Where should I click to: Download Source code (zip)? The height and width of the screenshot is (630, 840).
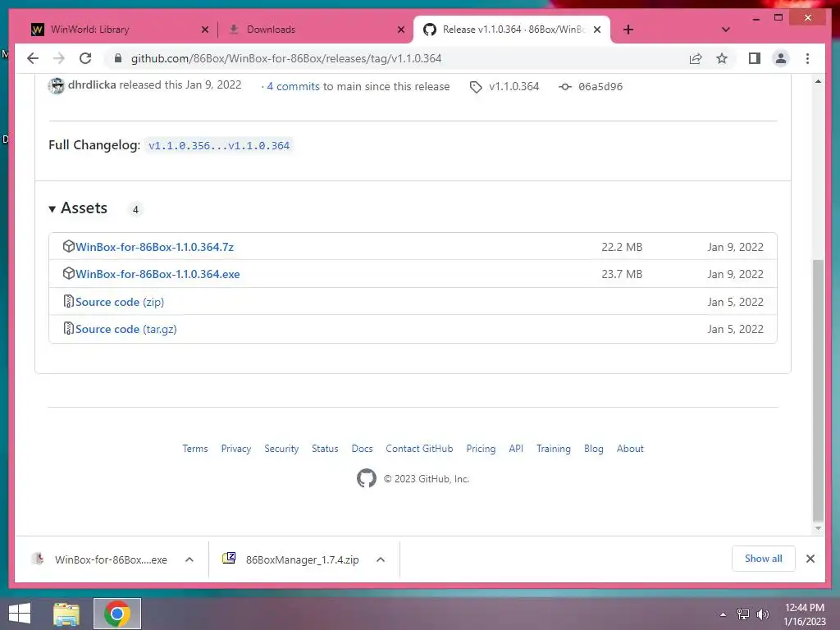click(120, 302)
